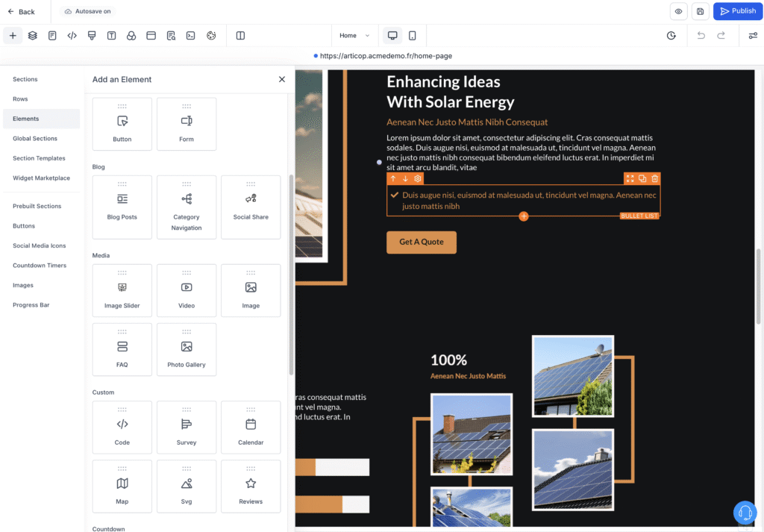Redo the last change
This screenshot has height=532, width=764.
pyautogui.click(x=721, y=36)
